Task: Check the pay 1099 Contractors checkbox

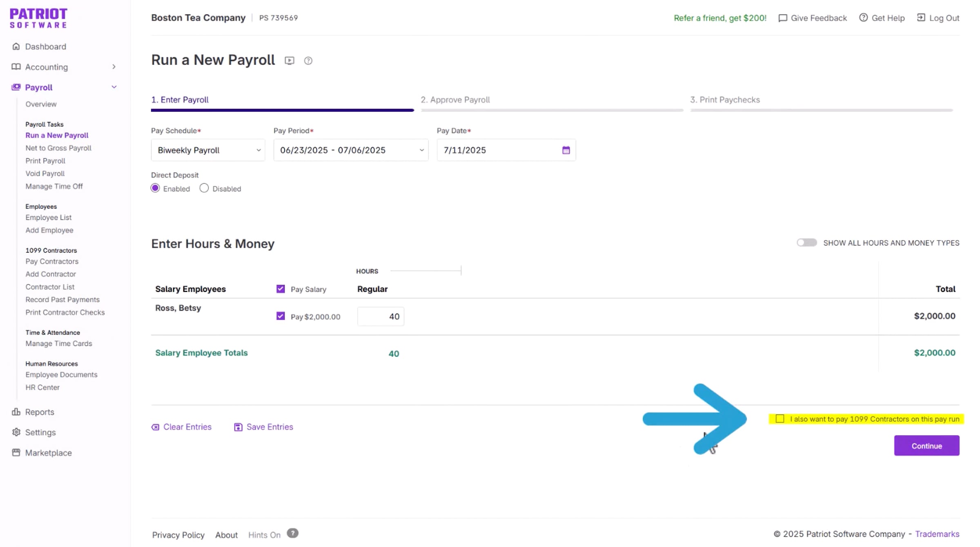Action: coord(780,419)
